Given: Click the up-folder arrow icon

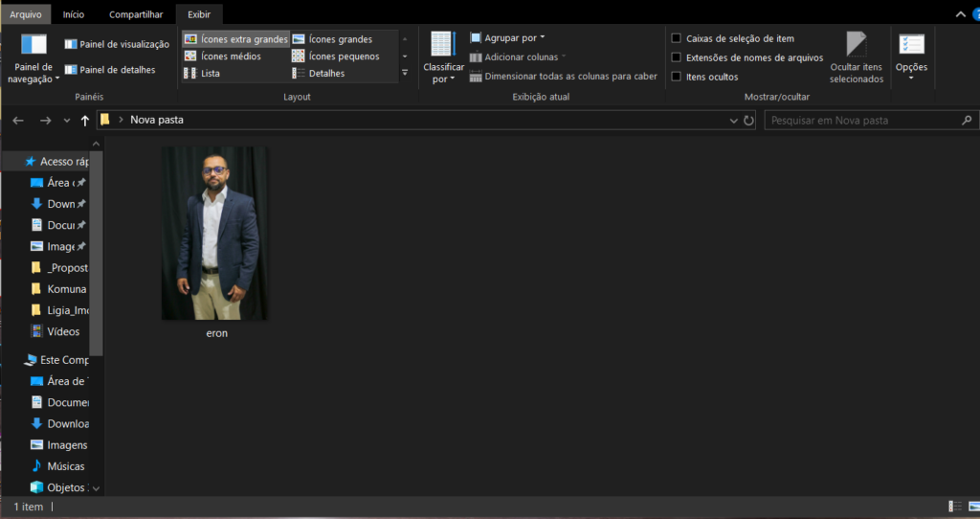Looking at the screenshot, I should (85, 121).
